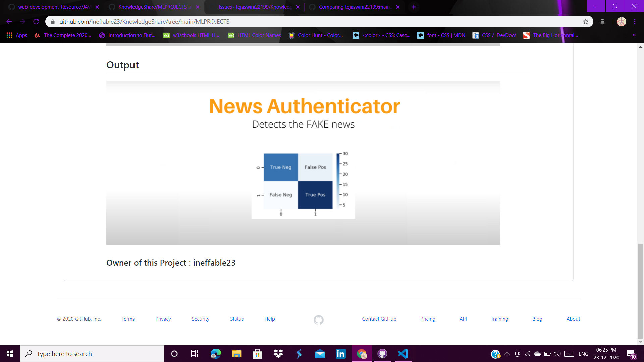Click the GitHub logo in the page footer
The height and width of the screenshot is (362, 644).
[x=318, y=320]
